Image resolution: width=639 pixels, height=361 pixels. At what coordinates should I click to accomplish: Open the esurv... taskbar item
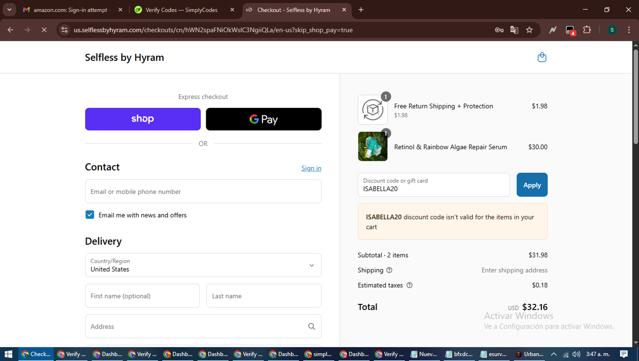494,354
